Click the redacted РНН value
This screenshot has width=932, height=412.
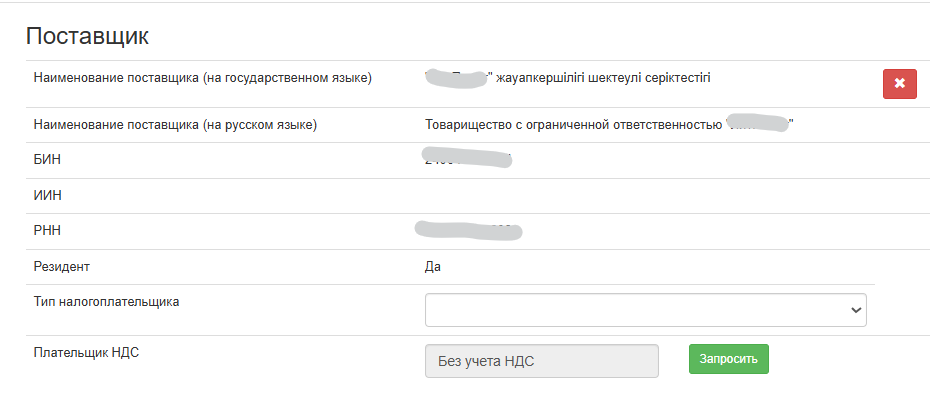468,230
